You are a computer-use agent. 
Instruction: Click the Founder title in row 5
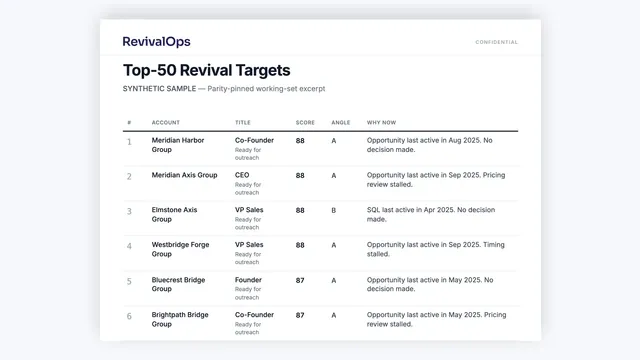(x=248, y=280)
